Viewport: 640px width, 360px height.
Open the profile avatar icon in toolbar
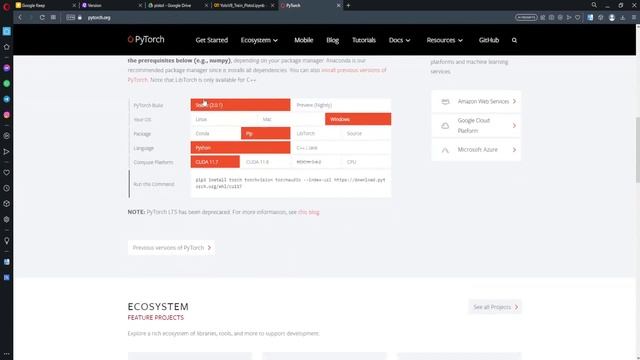(612, 18)
